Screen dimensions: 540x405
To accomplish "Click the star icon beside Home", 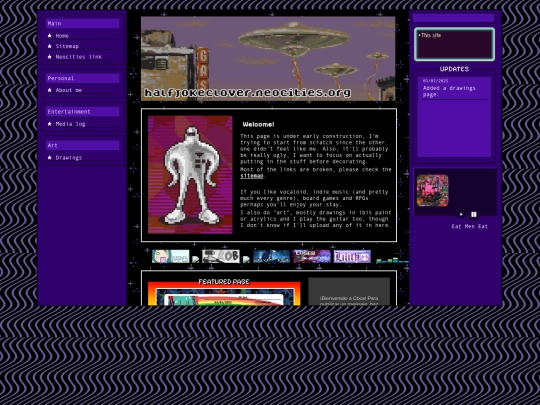I will click(x=50, y=35).
